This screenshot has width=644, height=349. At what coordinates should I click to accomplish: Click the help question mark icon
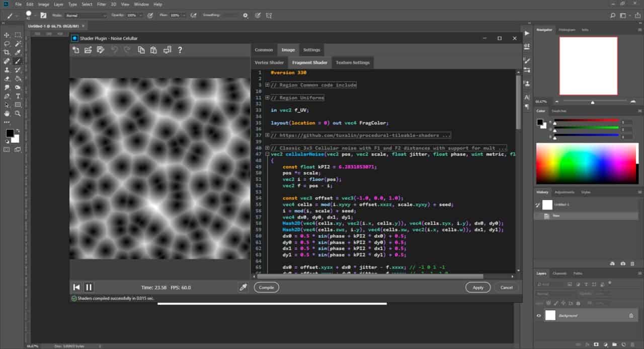180,50
